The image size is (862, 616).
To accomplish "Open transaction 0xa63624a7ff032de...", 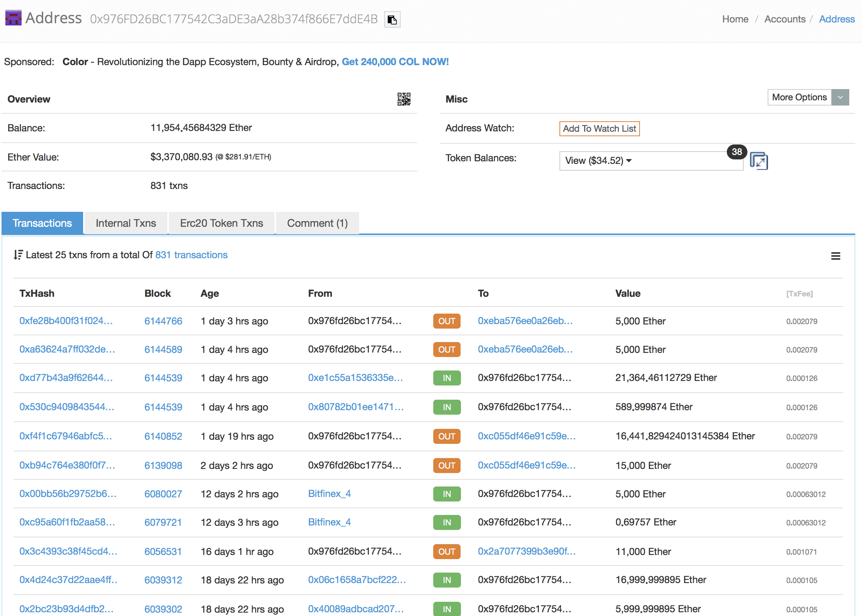I will point(67,349).
